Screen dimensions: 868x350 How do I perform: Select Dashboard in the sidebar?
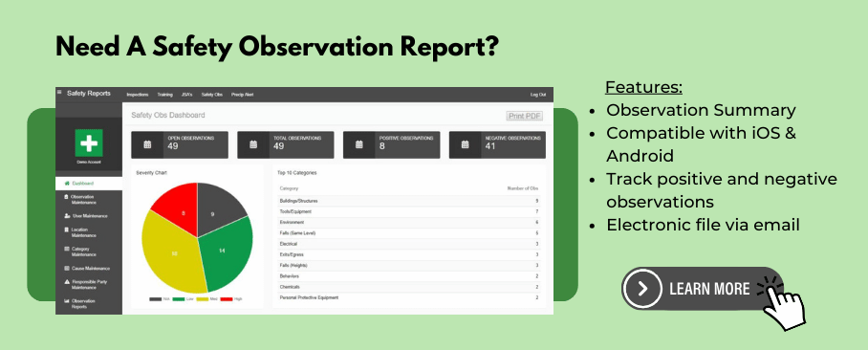pyautogui.click(x=89, y=184)
